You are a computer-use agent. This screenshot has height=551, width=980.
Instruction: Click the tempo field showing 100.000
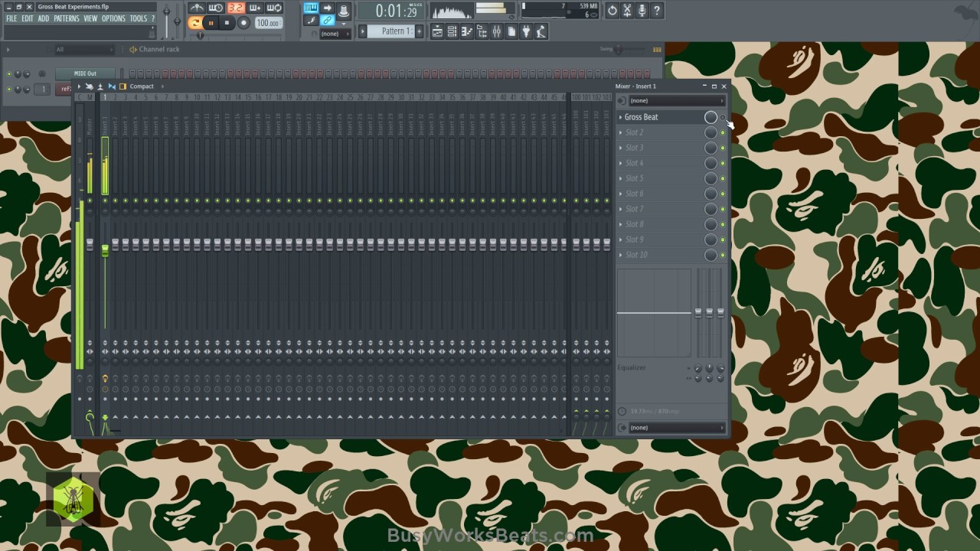pos(269,23)
